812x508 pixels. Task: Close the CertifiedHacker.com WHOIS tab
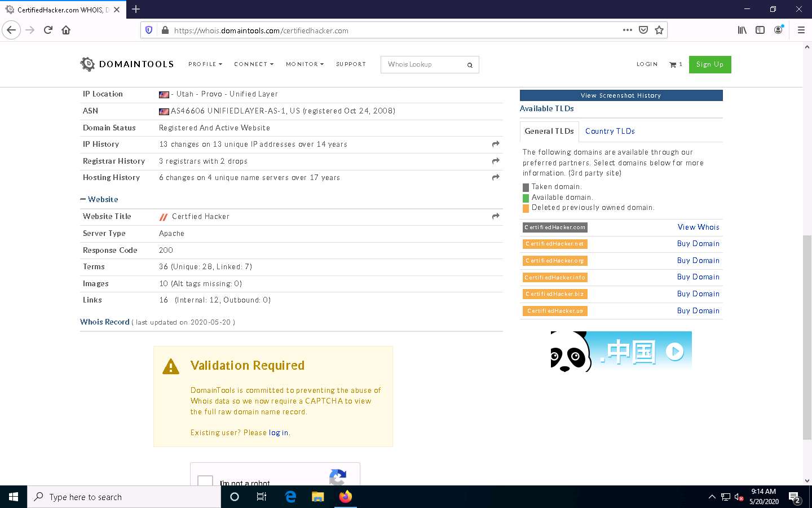point(117,10)
